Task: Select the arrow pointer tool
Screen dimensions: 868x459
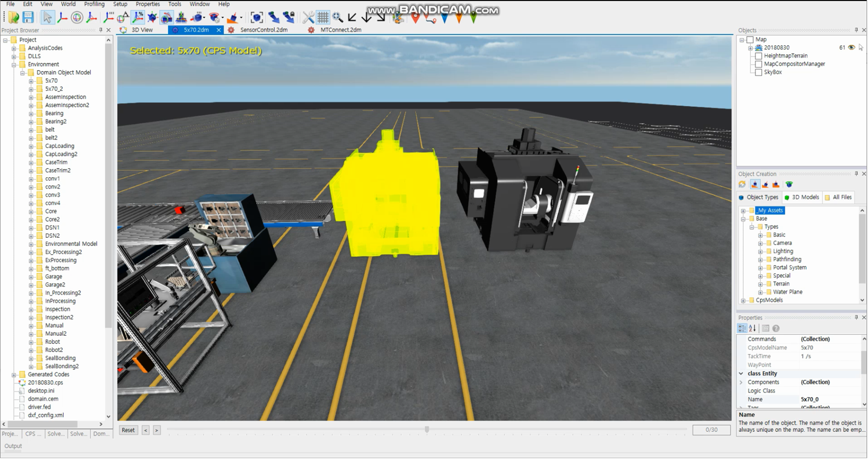Action: pos(47,17)
